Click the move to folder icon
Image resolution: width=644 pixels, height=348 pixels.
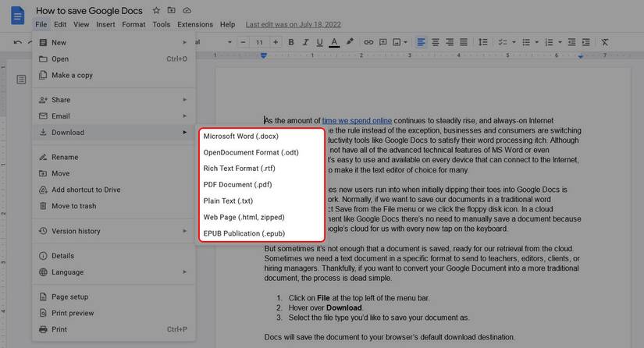(171, 10)
